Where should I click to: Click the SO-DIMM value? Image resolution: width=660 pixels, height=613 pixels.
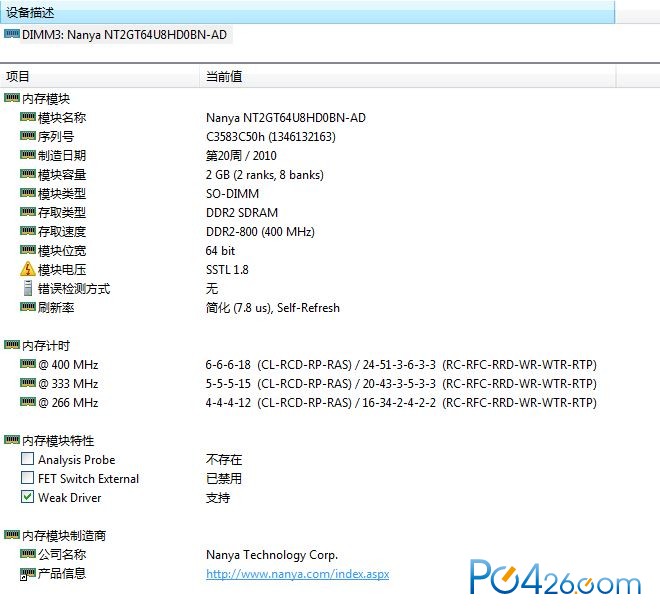232,194
